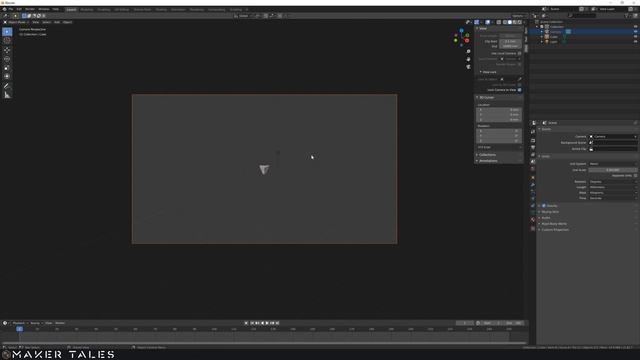The height and width of the screenshot is (360, 640).
Task: Jump to timeline end frame button
Action: 278,323
